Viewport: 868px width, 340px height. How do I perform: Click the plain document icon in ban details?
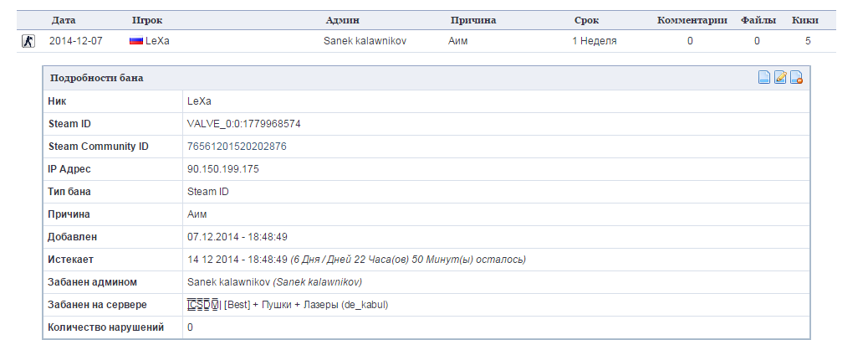pos(764,78)
